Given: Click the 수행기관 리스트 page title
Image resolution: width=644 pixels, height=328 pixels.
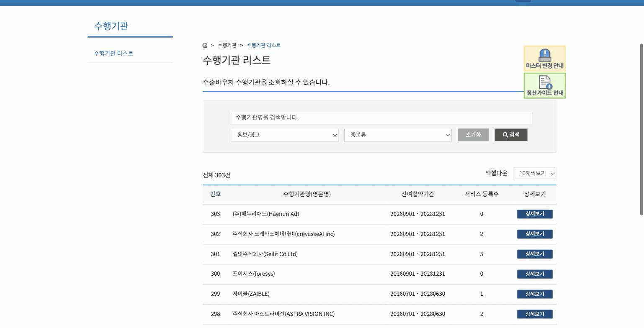Looking at the screenshot, I should 237,60.
